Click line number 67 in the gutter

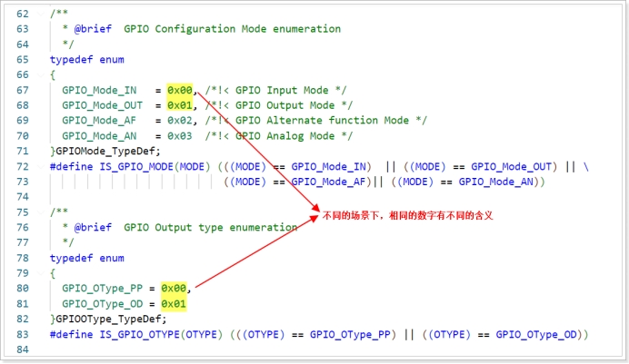point(23,90)
